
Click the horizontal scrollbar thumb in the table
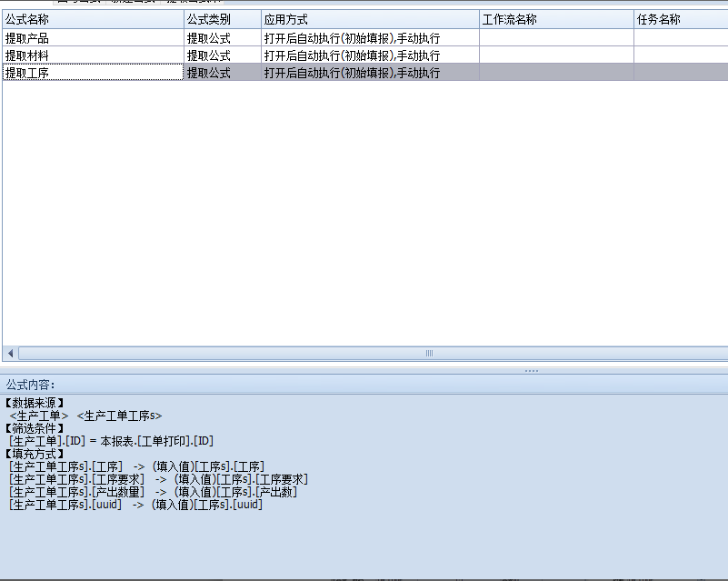pyautogui.click(x=429, y=353)
